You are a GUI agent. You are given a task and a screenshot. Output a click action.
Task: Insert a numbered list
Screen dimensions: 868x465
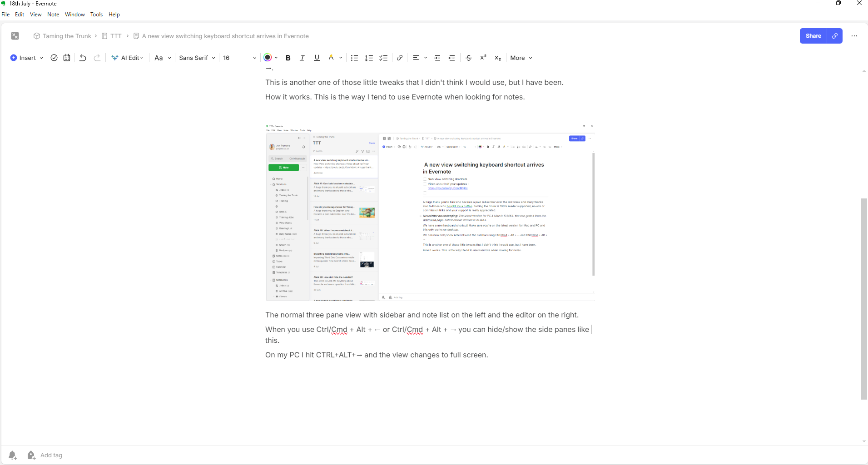click(x=369, y=58)
